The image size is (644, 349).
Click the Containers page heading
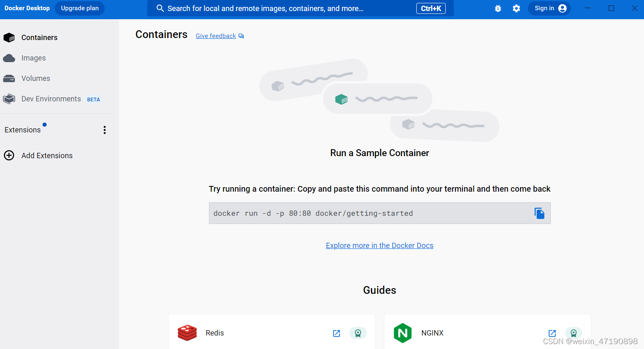coord(162,34)
